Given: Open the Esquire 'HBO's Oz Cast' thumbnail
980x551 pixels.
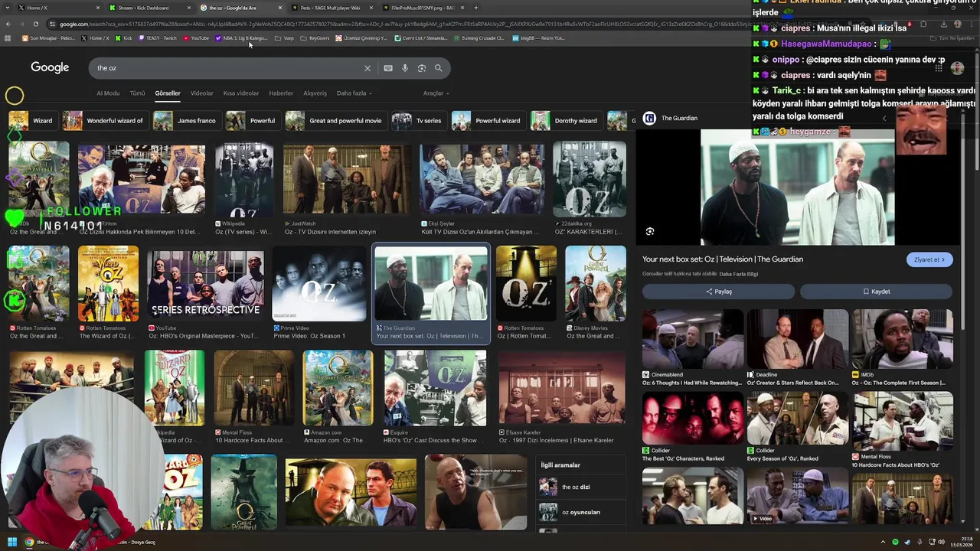Looking at the screenshot, I should tap(435, 388).
